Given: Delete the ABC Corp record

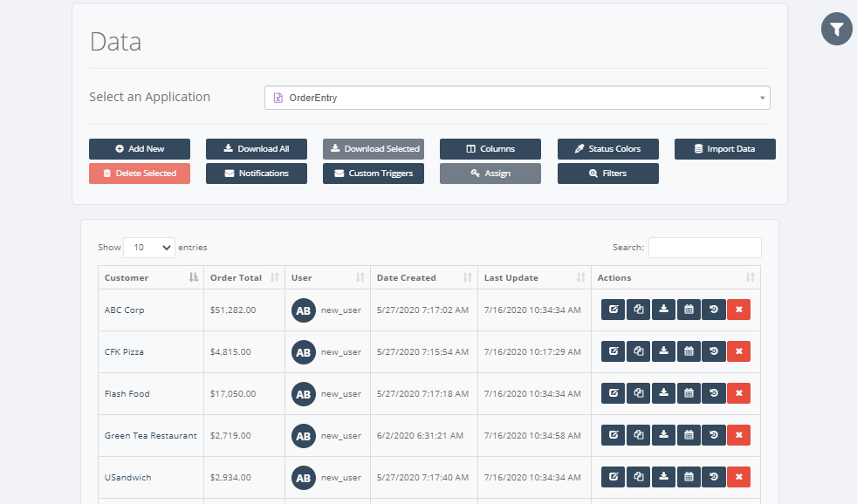Looking at the screenshot, I should click(739, 310).
